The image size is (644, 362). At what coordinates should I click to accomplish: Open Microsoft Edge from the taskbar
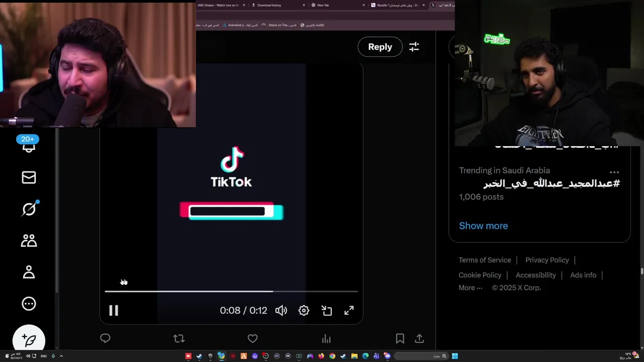pyautogui.click(x=365, y=356)
